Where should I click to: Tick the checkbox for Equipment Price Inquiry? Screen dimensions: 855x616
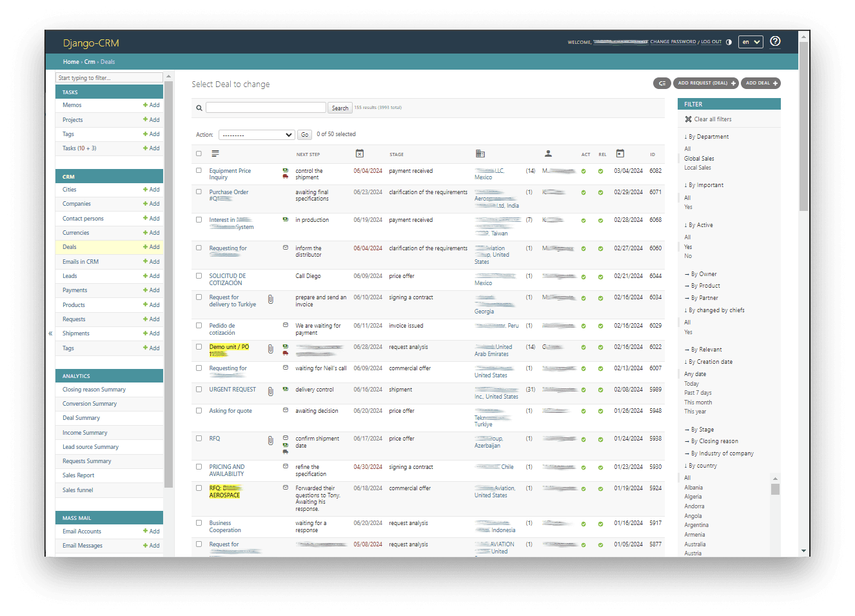[x=199, y=171]
